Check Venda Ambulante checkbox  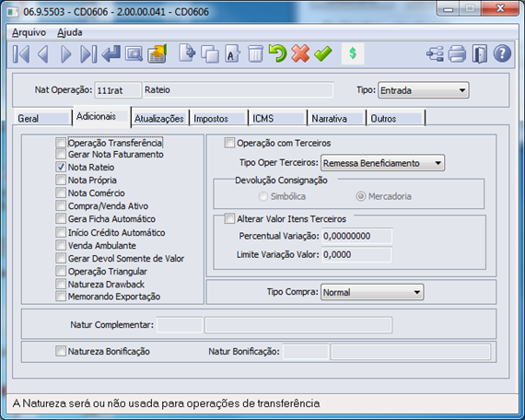tap(61, 245)
